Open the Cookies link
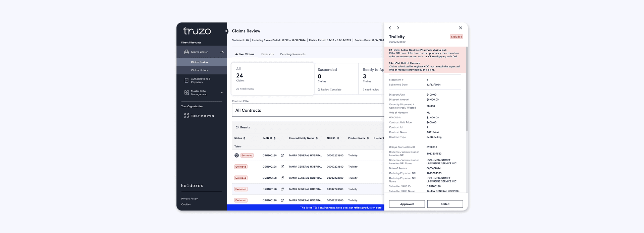 point(186,205)
